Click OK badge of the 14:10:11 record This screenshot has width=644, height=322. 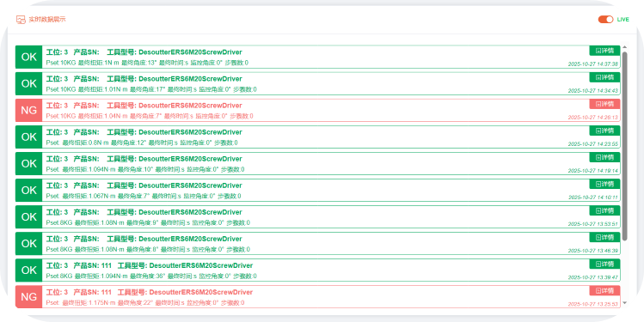pyautogui.click(x=28, y=191)
